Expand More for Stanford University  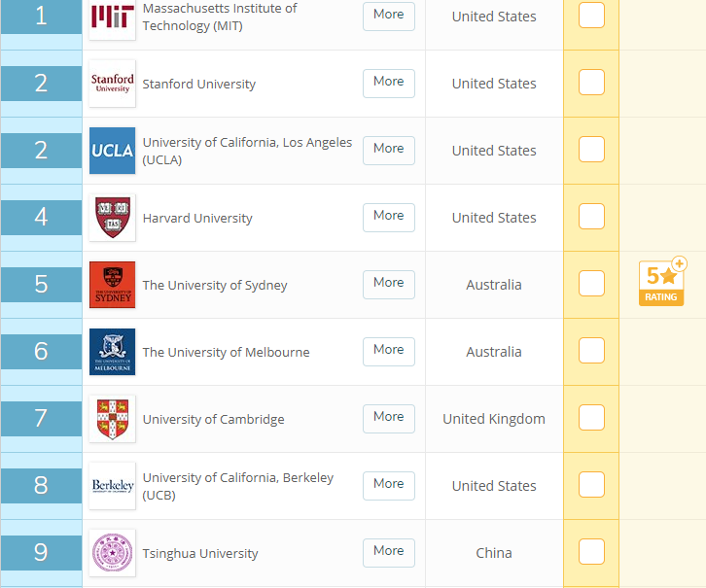pyautogui.click(x=389, y=84)
